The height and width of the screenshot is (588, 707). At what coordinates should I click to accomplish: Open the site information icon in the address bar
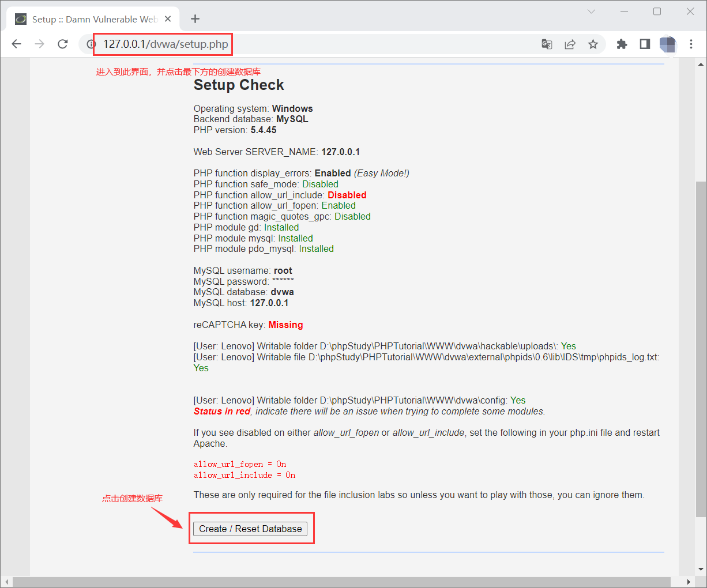pyautogui.click(x=91, y=44)
